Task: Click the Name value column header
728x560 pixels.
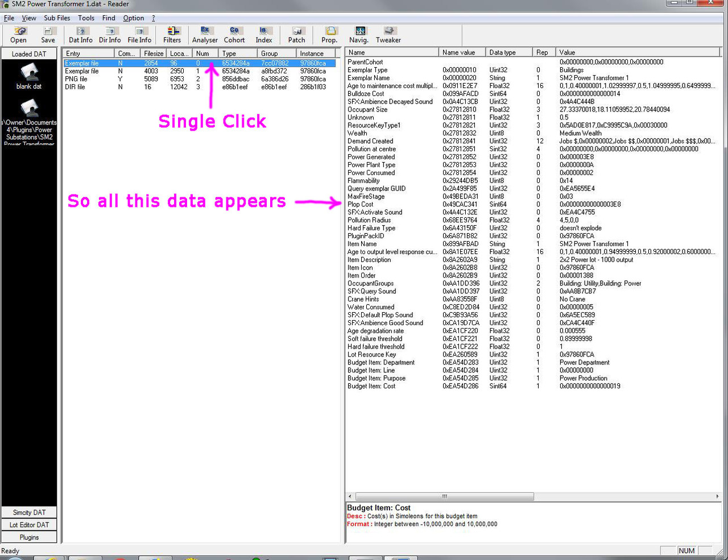Action: 461,52
